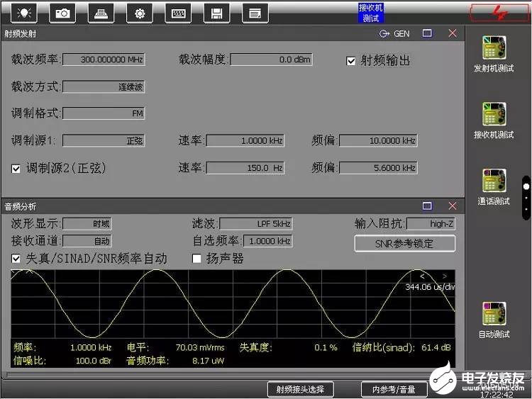Maximize the 音频分析 panel
Screen dimensions: 532x399
click(427, 206)
